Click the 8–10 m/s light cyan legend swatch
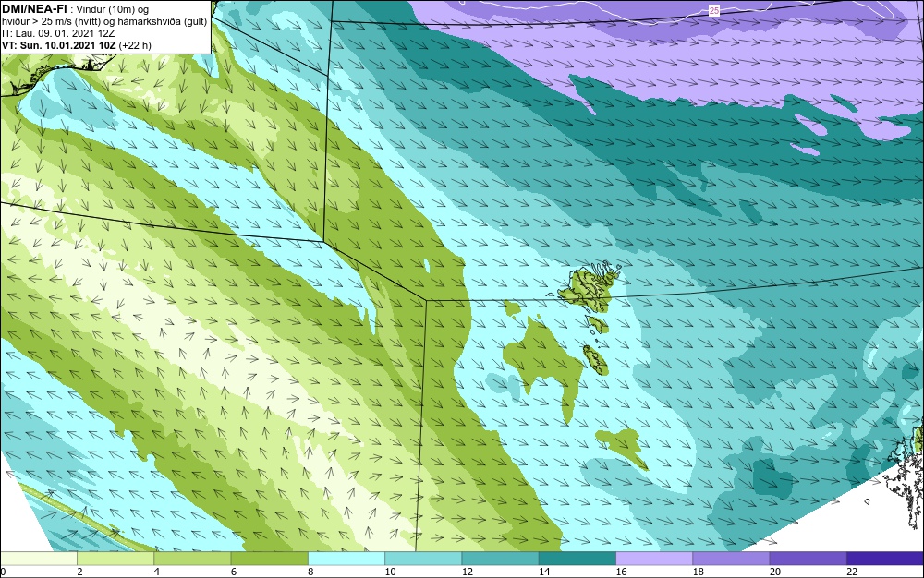The image size is (924, 578). click(x=346, y=559)
